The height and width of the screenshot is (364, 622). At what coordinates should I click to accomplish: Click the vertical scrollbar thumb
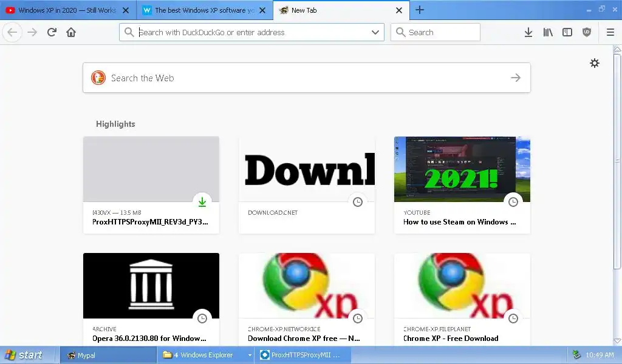click(x=617, y=161)
